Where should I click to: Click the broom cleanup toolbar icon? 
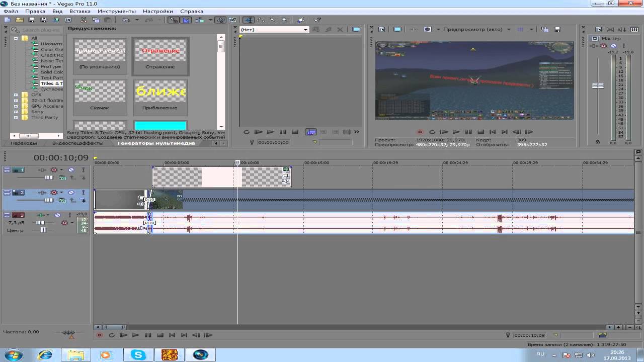(x=301, y=20)
